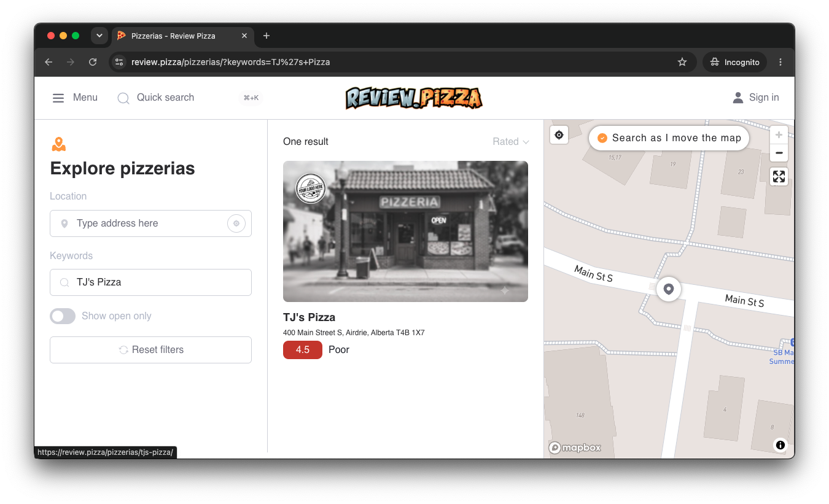Click the address 400 Main Street S, Airdrie
Screen dimensions: 829x504
click(354, 333)
